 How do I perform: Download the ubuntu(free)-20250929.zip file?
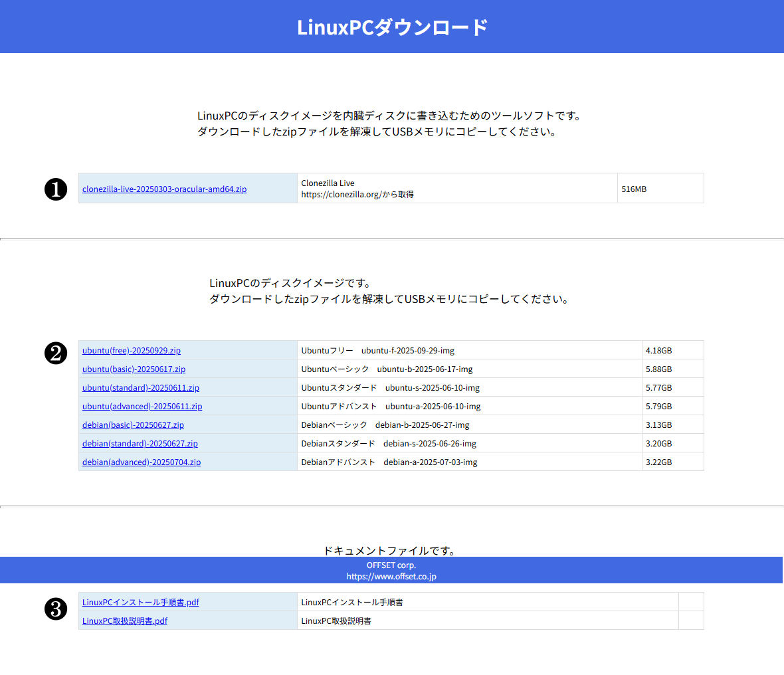click(131, 350)
